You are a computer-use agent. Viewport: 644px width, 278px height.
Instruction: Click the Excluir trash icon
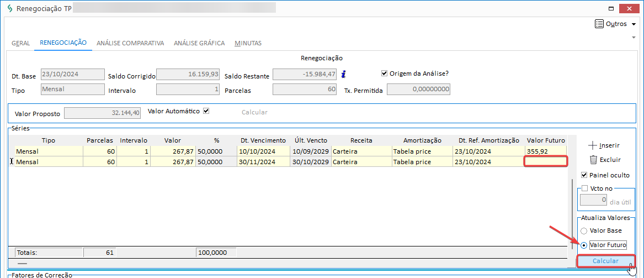coord(593,160)
